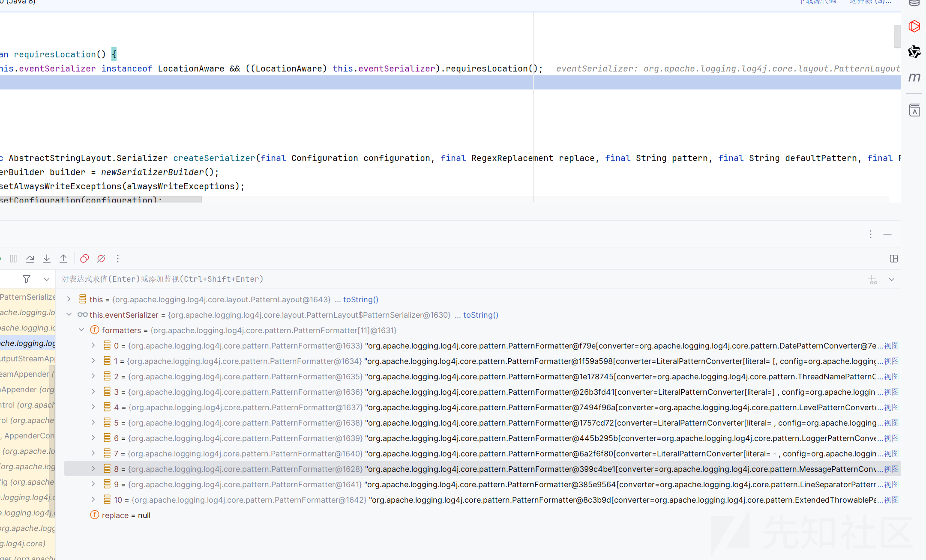
Task: Expand formatters element 8
Action: click(93, 469)
